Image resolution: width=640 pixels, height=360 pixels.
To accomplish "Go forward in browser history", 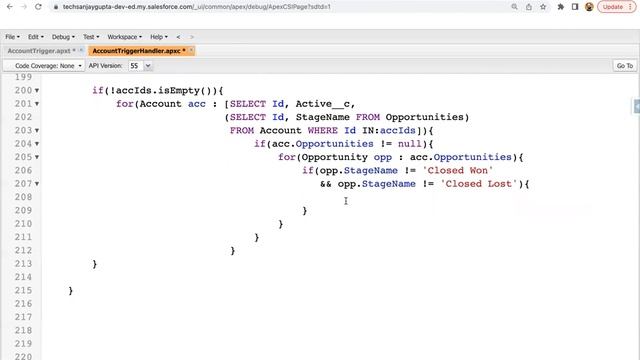I will (x=24, y=7).
